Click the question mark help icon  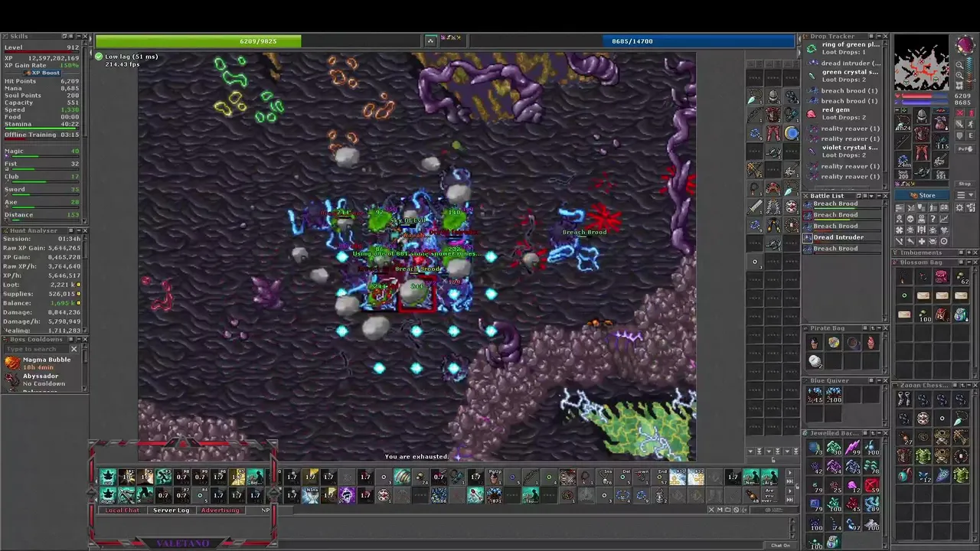click(933, 218)
